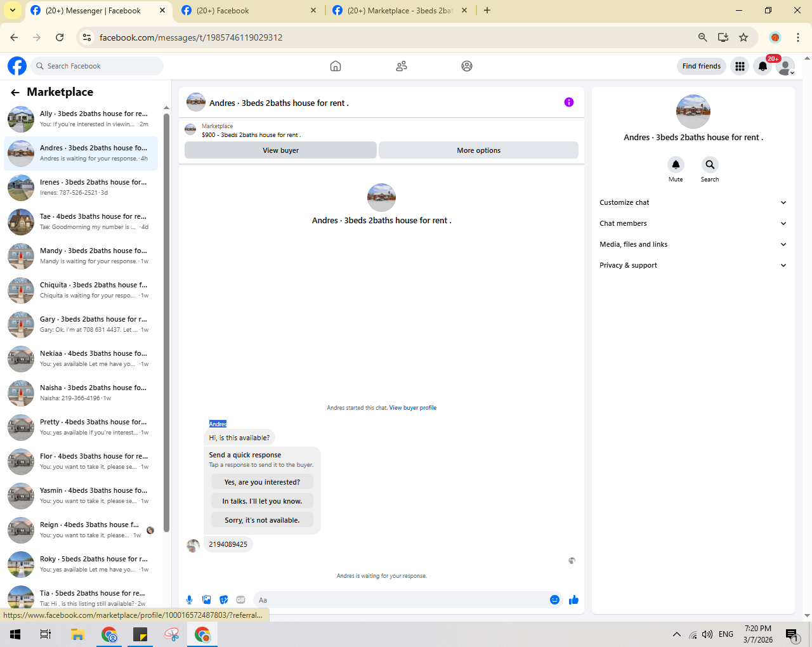Send 'Sorry, it's not available.' response
This screenshot has height=647, width=812.
pyautogui.click(x=262, y=520)
